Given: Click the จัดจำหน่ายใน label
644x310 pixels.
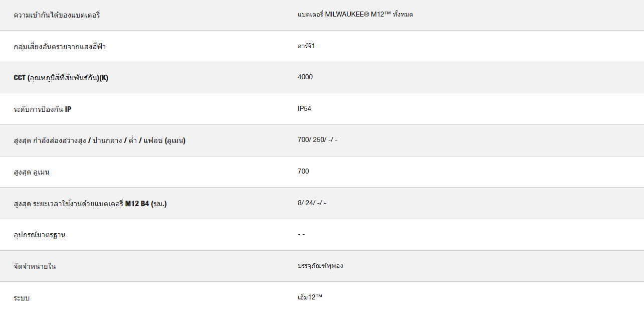Looking at the screenshot, I should click(x=35, y=266).
